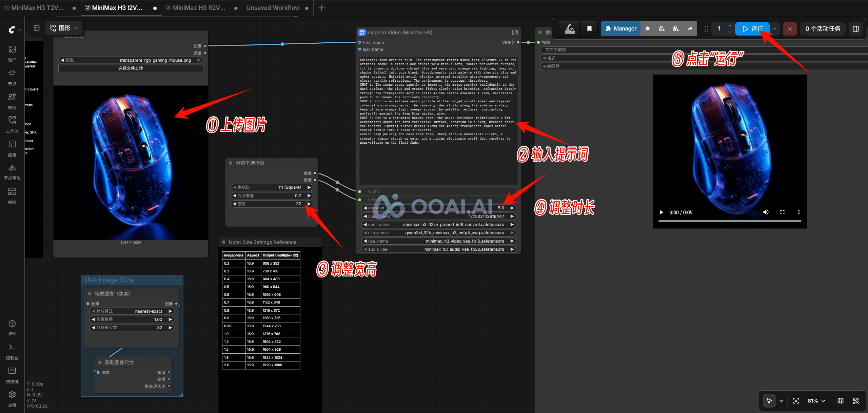Seek on the video preview progress bar
Screen dimensions: 868x413
pyautogui.click(x=730, y=221)
